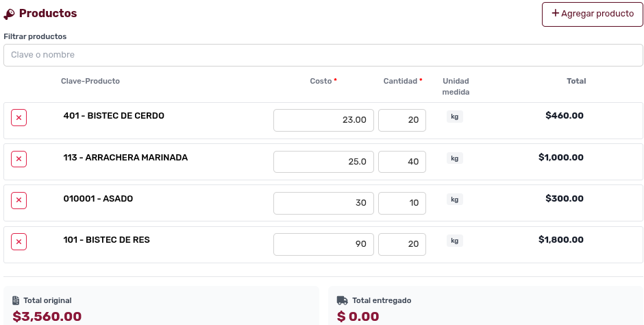Edit the cost field for BISTEC DE CERDO
644x325 pixels.
[x=323, y=120]
